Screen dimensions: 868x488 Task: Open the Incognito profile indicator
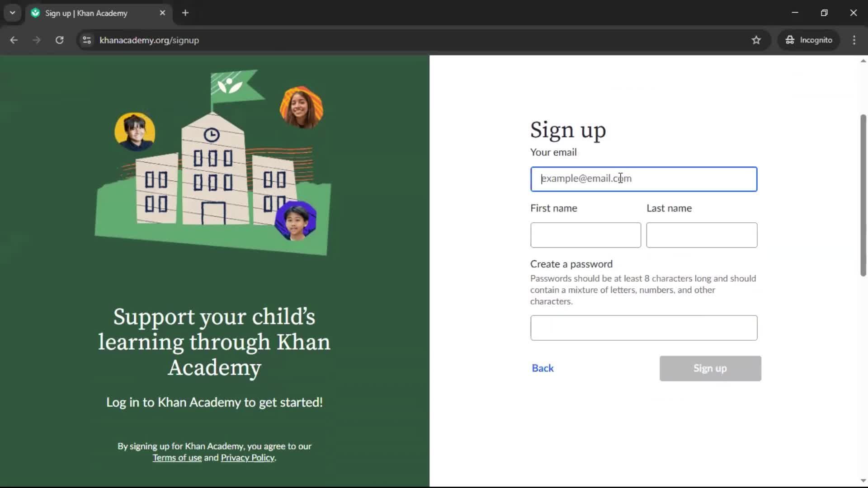pyautogui.click(x=809, y=40)
